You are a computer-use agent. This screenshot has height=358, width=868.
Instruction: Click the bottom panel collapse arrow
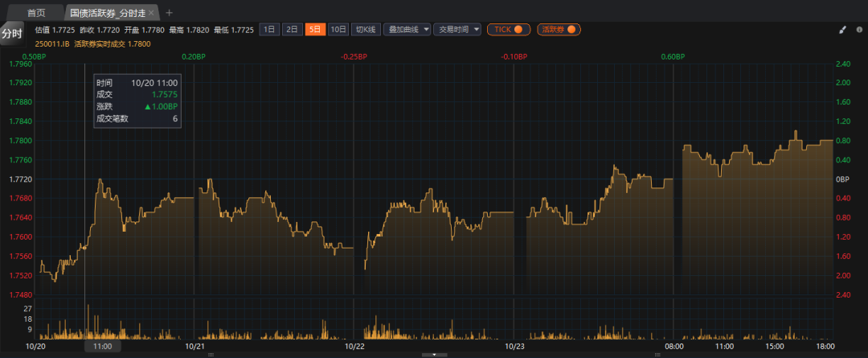coord(434,354)
